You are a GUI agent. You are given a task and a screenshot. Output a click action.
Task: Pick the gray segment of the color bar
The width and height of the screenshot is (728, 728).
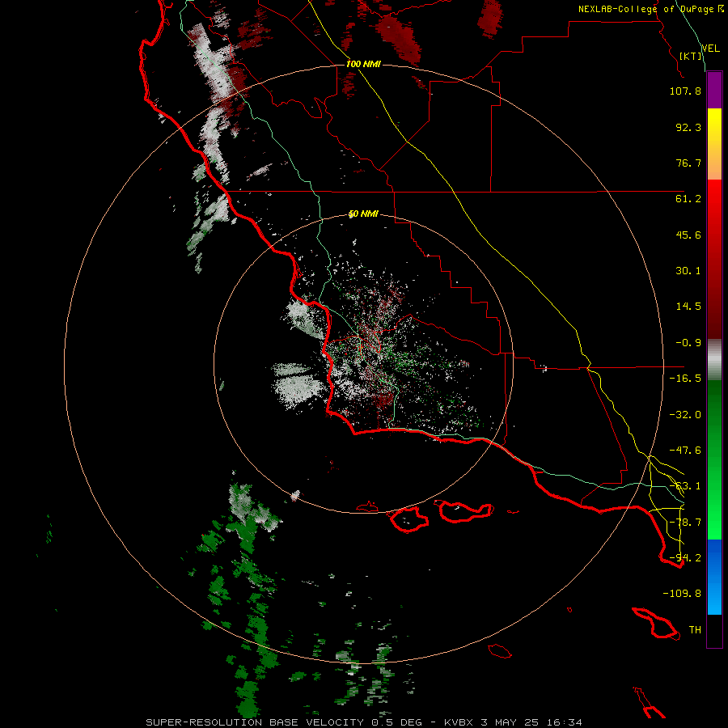pyautogui.click(x=714, y=360)
